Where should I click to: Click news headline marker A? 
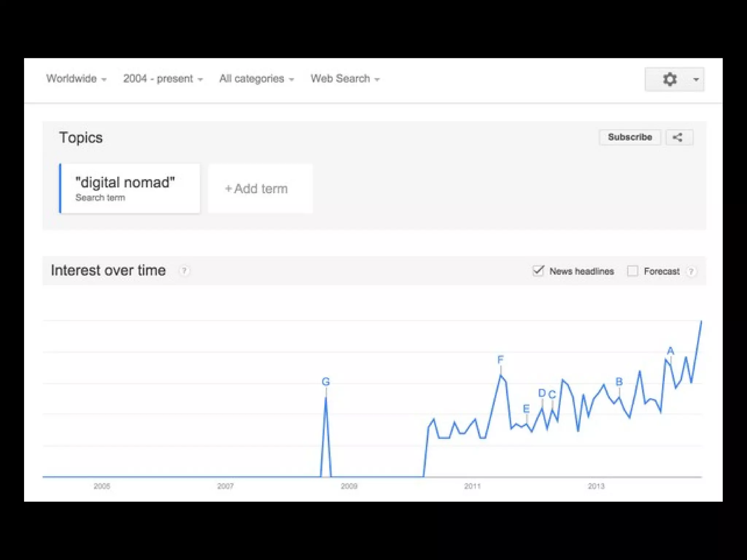(x=670, y=351)
